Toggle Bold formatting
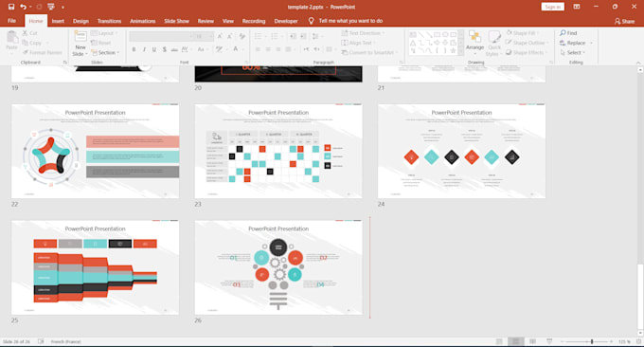This screenshot has width=644, height=347. (134, 49)
